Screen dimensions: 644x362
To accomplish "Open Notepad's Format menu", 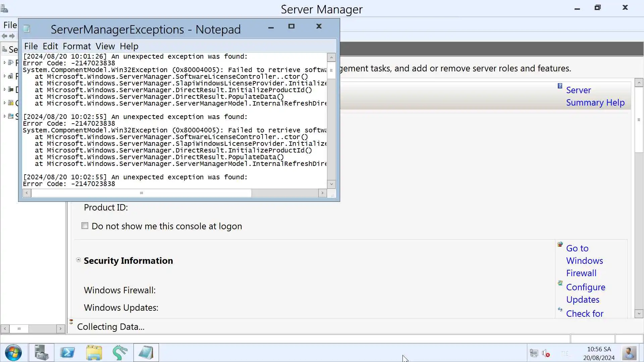I will (76, 46).
